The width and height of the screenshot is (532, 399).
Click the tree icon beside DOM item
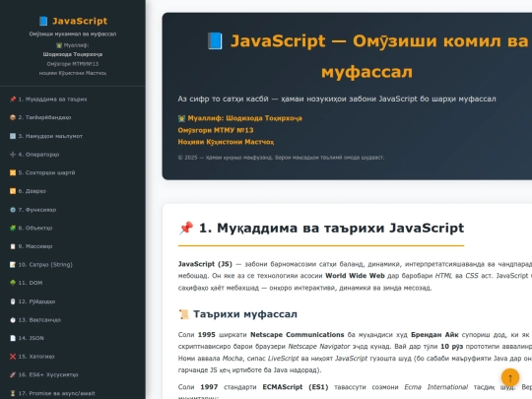coord(13,283)
